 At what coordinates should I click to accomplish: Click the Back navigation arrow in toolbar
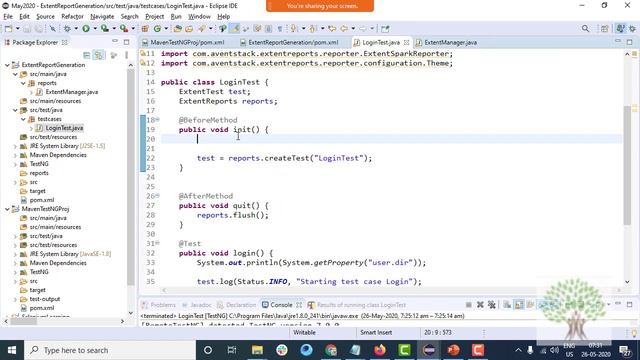(344, 29)
